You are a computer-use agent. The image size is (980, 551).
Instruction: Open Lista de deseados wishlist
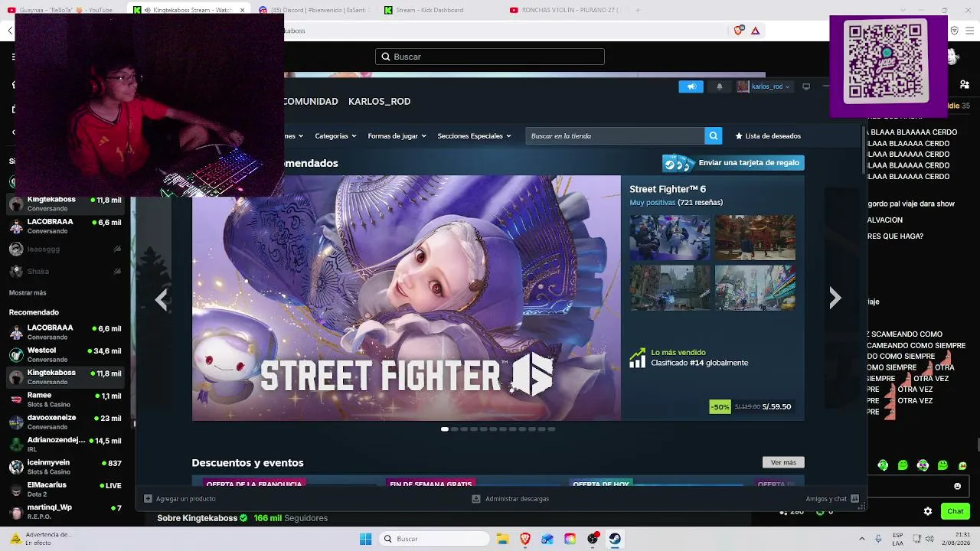click(768, 136)
